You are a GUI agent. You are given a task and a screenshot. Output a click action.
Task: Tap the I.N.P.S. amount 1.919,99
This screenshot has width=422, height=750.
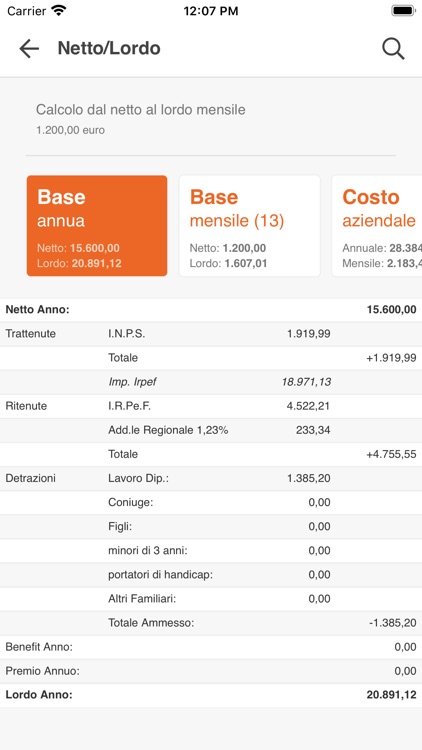pyautogui.click(x=309, y=334)
